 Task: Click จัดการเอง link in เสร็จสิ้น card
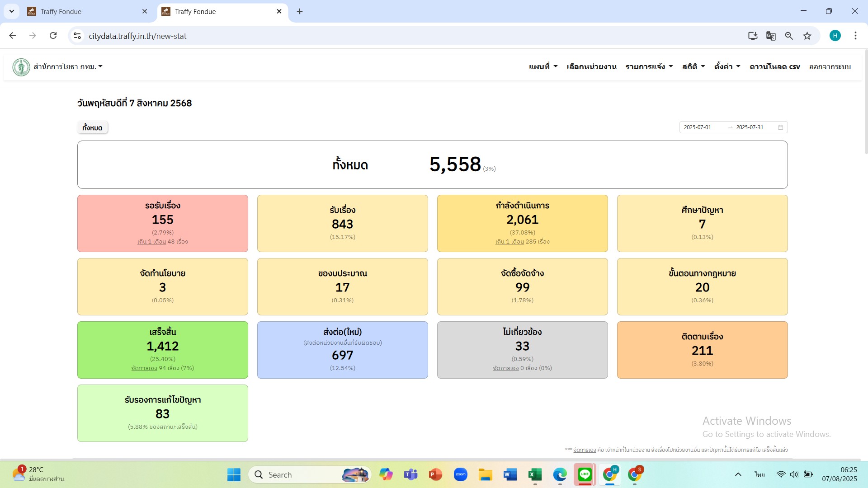(144, 368)
